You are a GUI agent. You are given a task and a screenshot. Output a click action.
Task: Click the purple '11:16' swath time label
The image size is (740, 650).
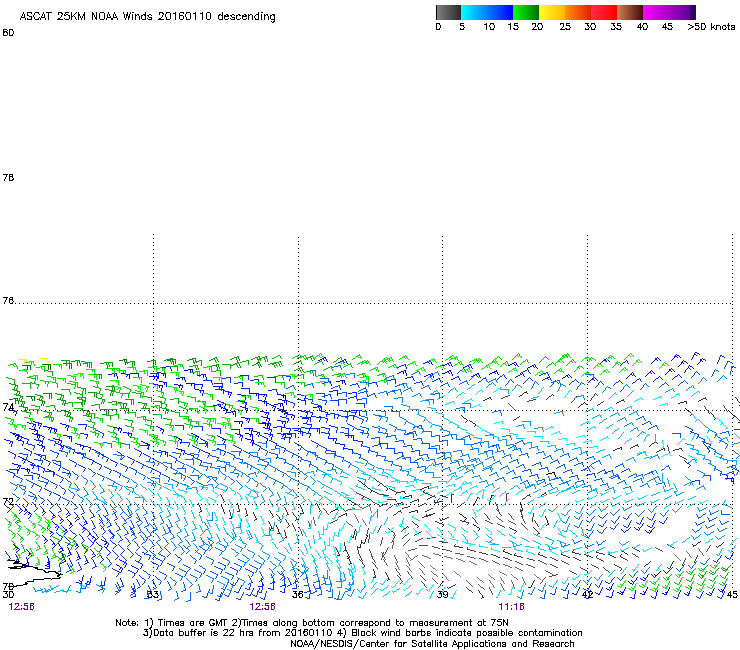click(x=512, y=607)
